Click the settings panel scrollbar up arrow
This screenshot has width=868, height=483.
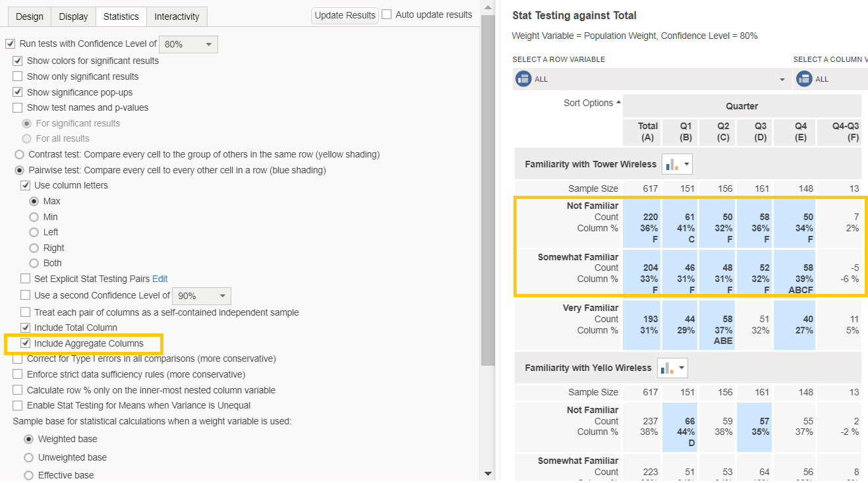pos(488,9)
